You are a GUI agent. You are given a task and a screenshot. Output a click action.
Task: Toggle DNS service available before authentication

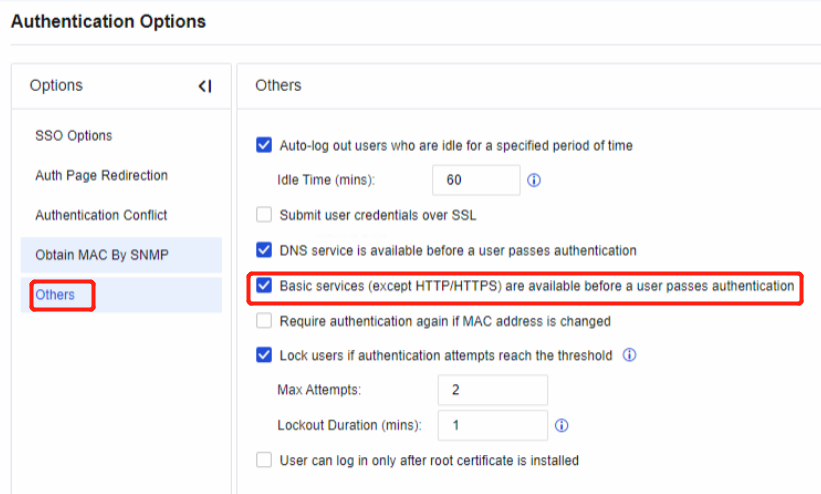click(264, 250)
